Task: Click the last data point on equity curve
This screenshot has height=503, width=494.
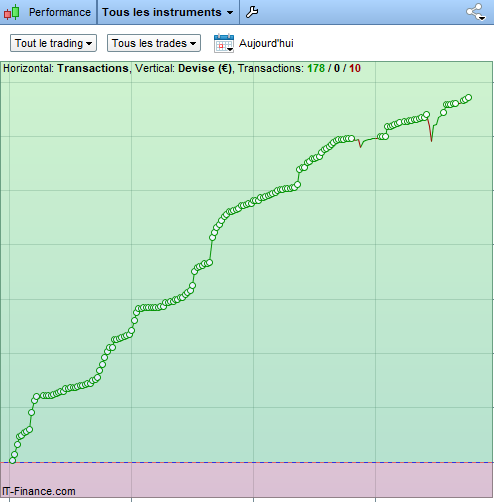Action: coord(468,97)
